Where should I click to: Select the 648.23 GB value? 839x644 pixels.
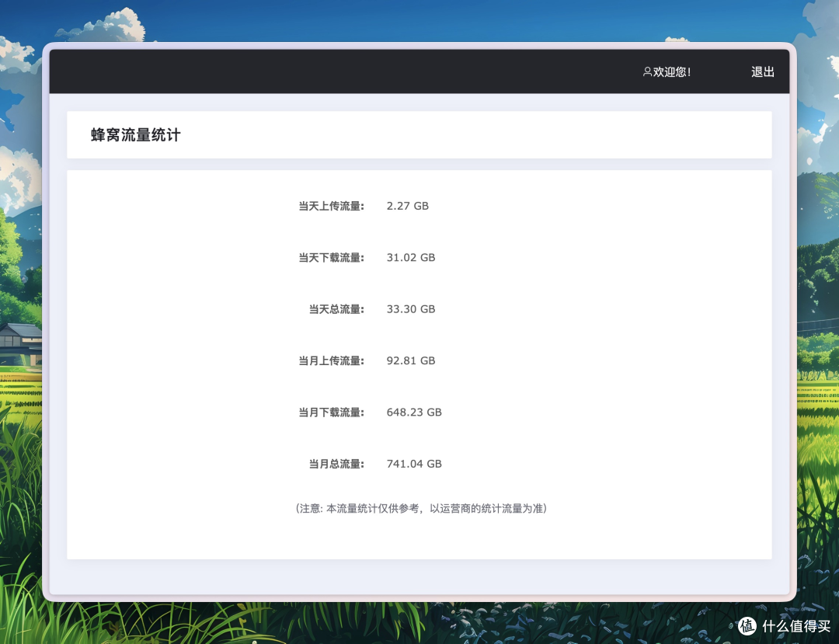(414, 413)
